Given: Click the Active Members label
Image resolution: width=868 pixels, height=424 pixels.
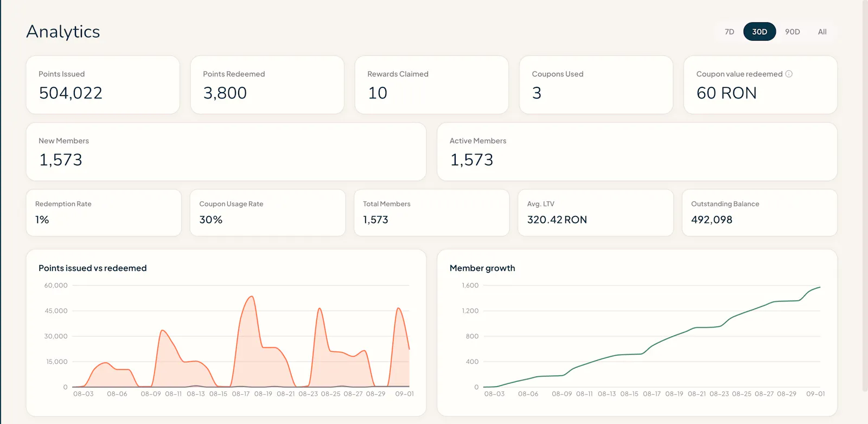Looking at the screenshot, I should [478, 140].
